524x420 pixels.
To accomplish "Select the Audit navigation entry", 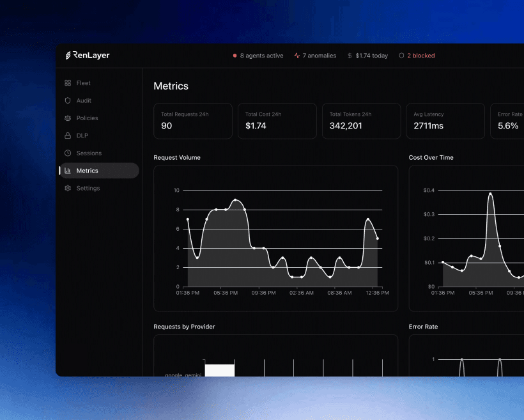I will point(84,100).
